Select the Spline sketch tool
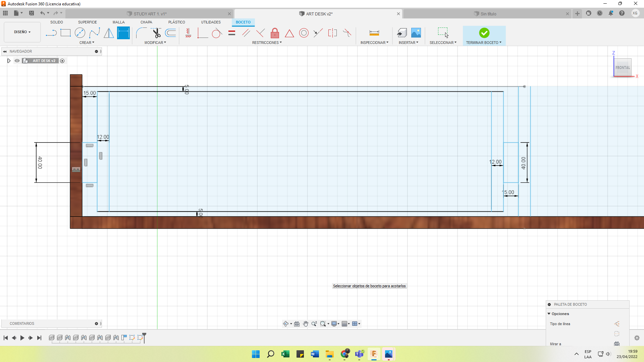 [x=95, y=33]
